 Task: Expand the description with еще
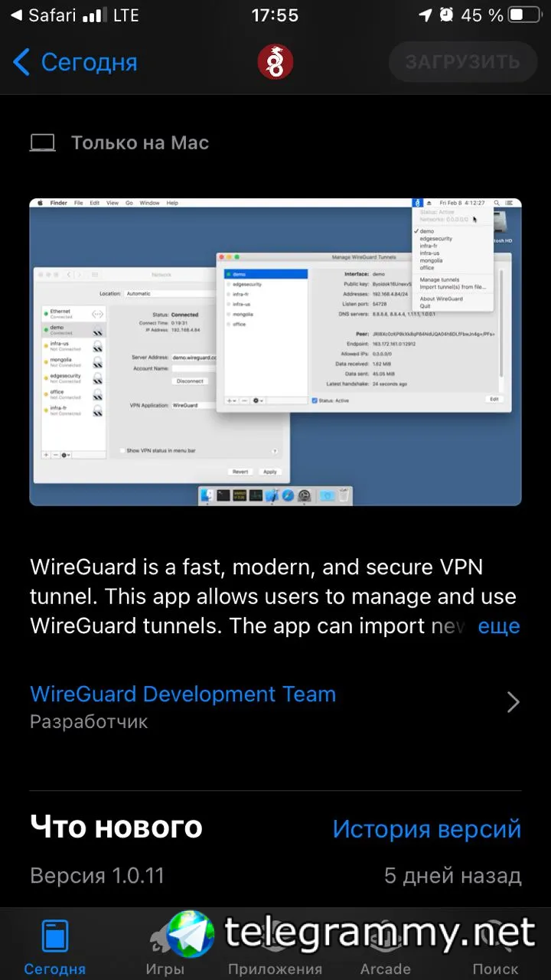pos(499,626)
